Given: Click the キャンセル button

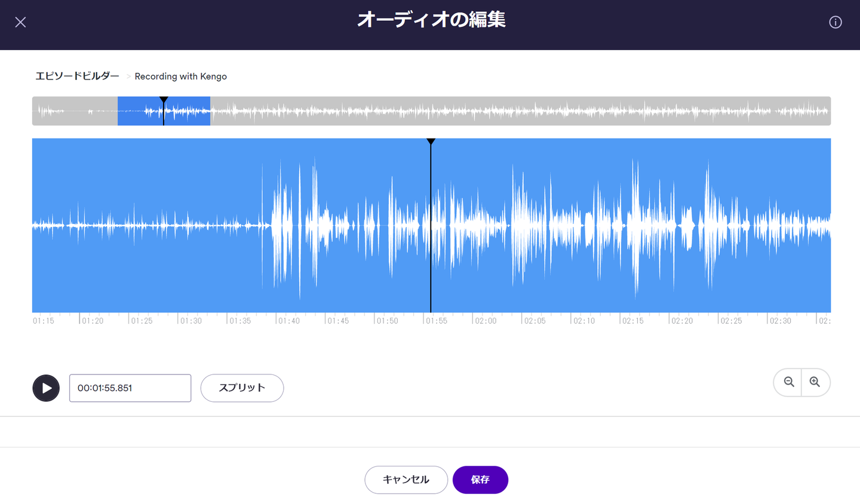Looking at the screenshot, I should pos(406,480).
